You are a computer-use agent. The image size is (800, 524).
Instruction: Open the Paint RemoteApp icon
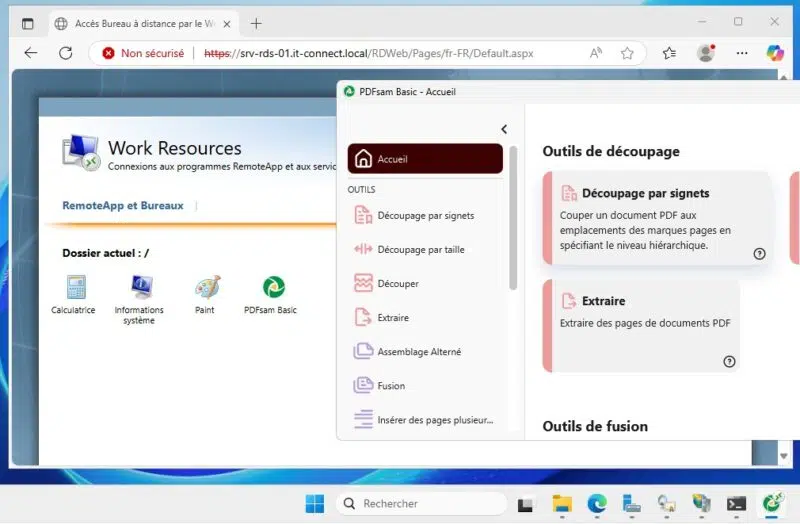pyautogui.click(x=206, y=294)
